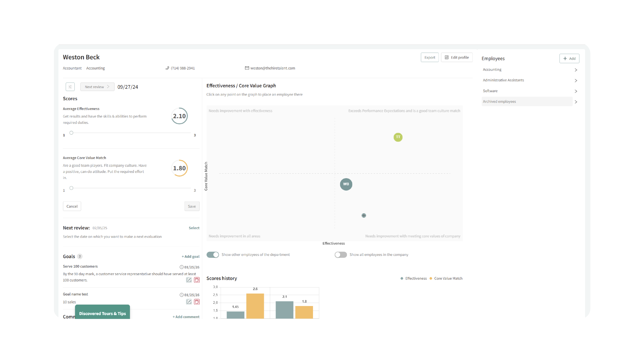Click the Export button
644x362 pixels.
[x=430, y=57]
